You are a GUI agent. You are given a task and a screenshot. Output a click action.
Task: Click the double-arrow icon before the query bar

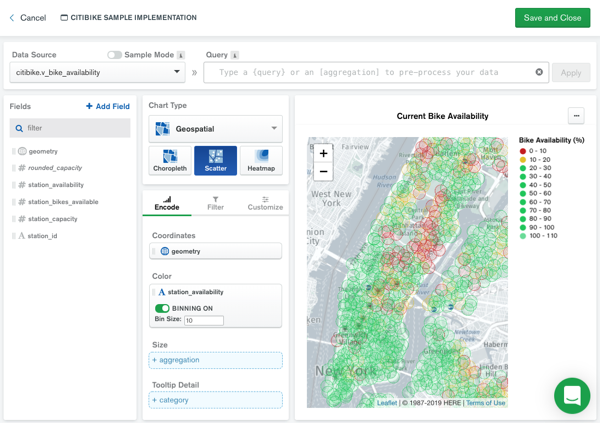(x=194, y=72)
